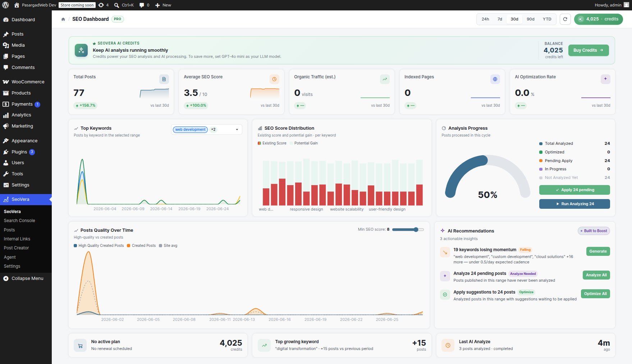
Task: Click the admin avatar icon
Action: [626, 5]
